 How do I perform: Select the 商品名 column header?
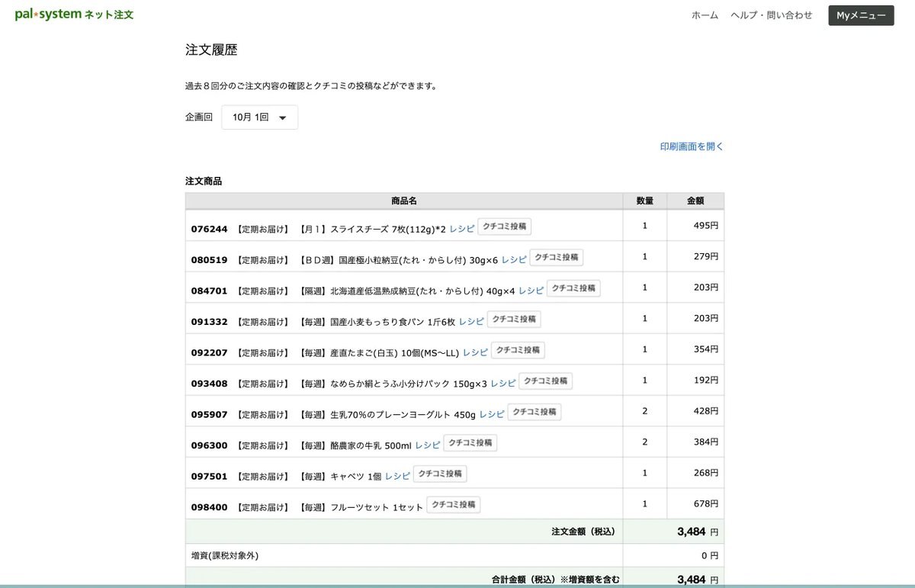point(404,201)
